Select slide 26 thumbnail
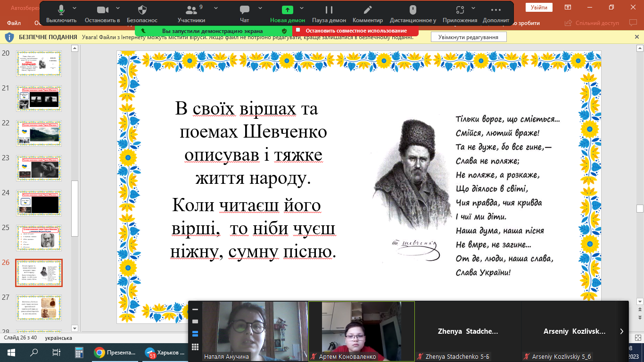This screenshot has width=644, height=362. (x=39, y=273)
